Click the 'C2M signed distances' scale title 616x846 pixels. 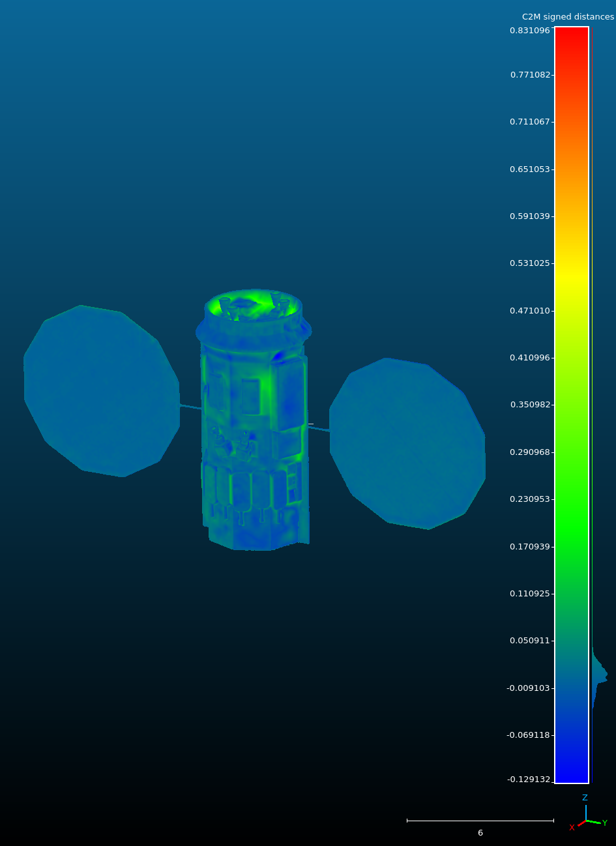(568, 17)
